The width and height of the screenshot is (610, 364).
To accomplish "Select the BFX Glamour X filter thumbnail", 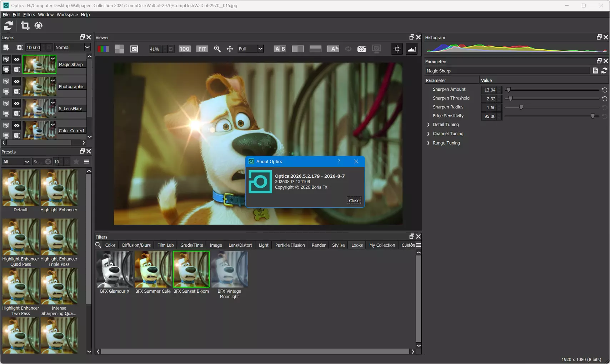I will click(115, 269).
